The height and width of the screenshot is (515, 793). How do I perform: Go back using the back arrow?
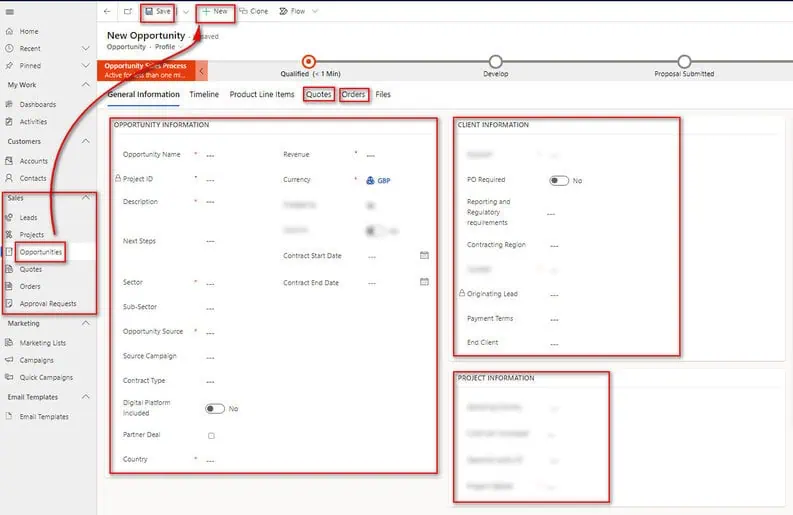coord(107,11)
